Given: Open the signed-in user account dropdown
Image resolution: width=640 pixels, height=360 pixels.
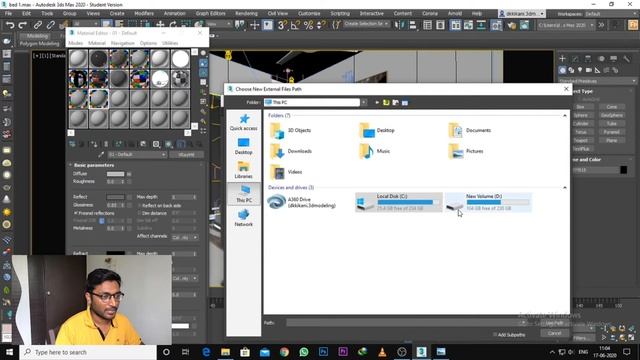Looking at the screenshot, I should (522, 13).
